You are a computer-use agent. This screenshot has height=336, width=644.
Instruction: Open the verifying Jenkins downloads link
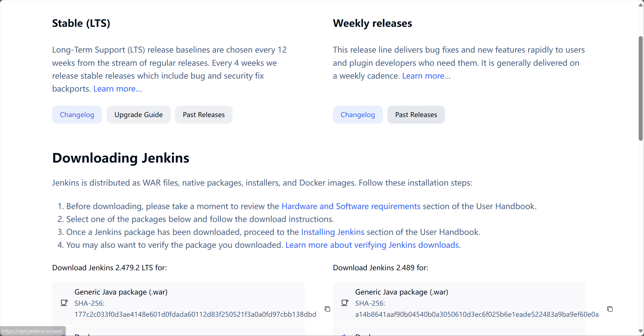[x=373, y=245]
